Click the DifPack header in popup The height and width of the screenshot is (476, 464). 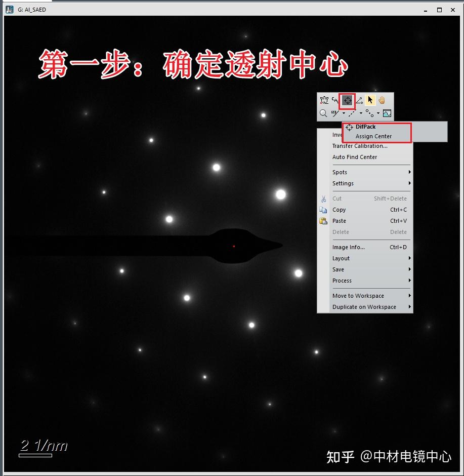point(365,127)
